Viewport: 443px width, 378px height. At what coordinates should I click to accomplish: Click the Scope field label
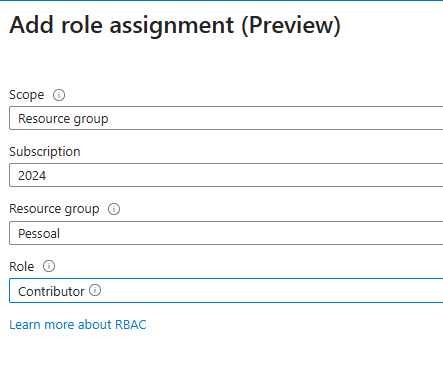pos(27,95)
